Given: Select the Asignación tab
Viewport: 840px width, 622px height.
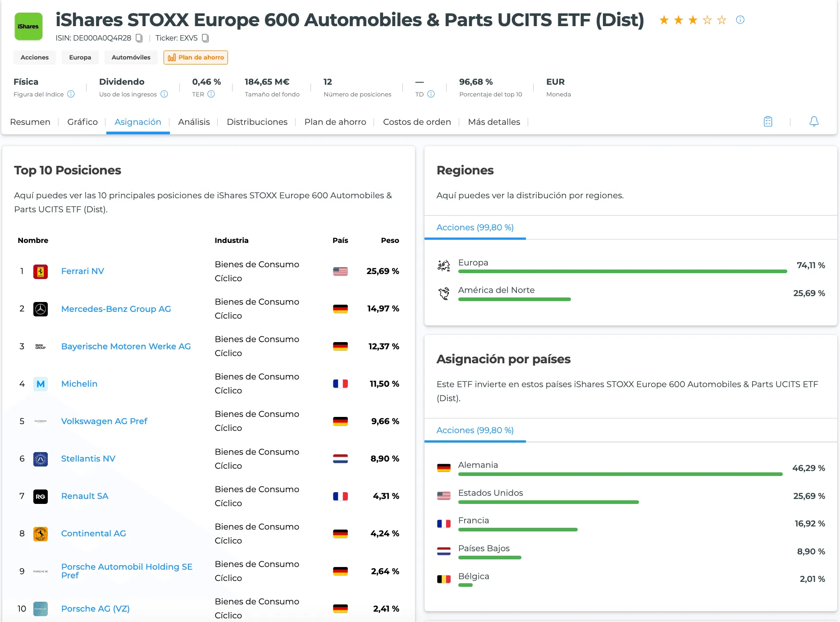Looking at the screenshot, I should point(138,122).
